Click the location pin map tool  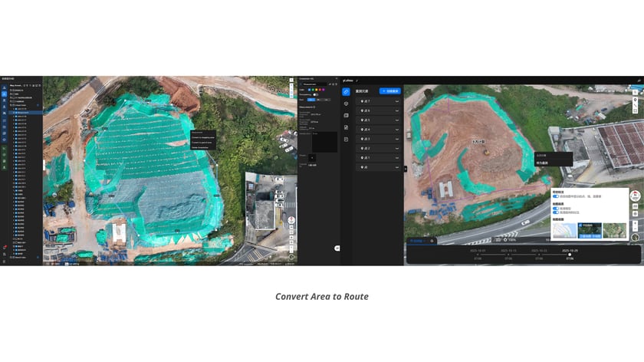pos(636,100)
